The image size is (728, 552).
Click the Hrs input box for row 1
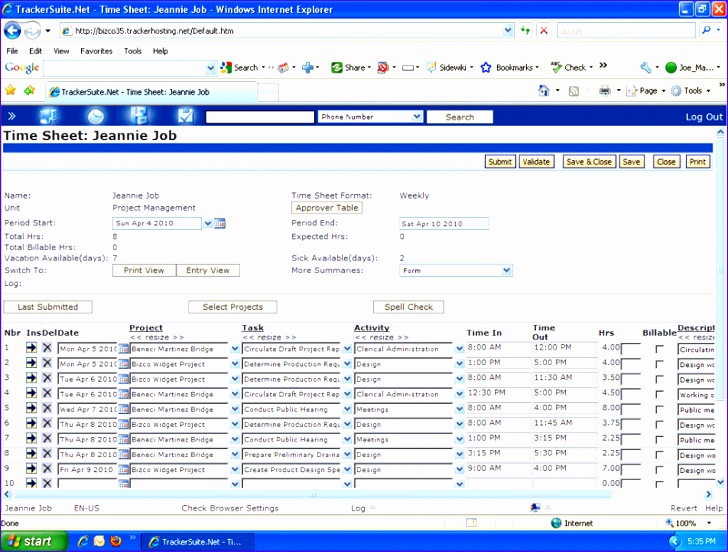pos(630,349)
